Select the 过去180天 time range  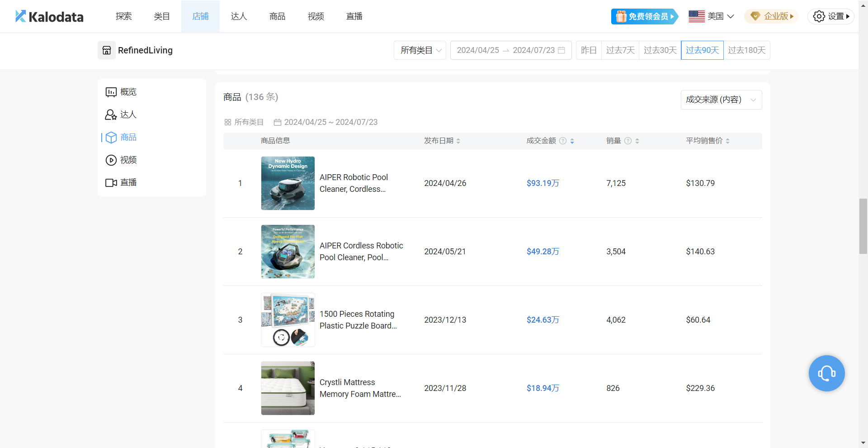[746, 50]
